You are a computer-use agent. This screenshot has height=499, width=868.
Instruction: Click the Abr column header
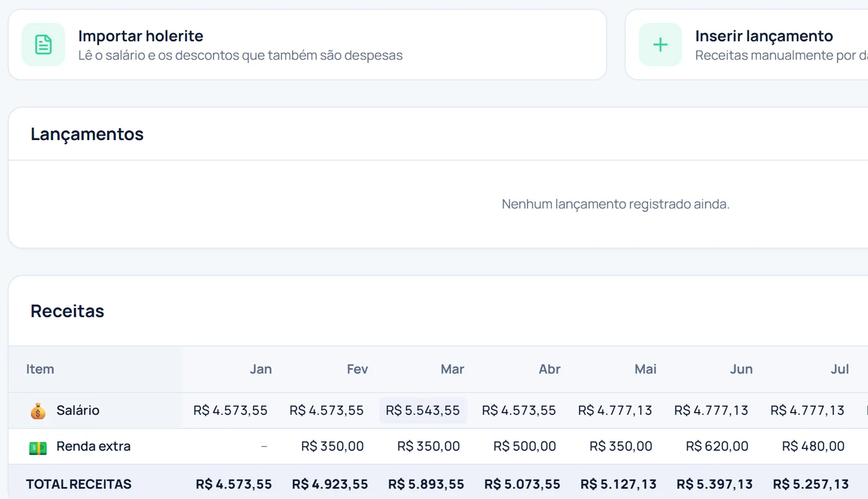click(549, 369)
